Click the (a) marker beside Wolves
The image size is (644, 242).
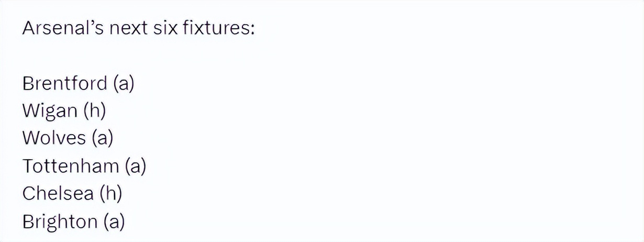coord(102,138)
